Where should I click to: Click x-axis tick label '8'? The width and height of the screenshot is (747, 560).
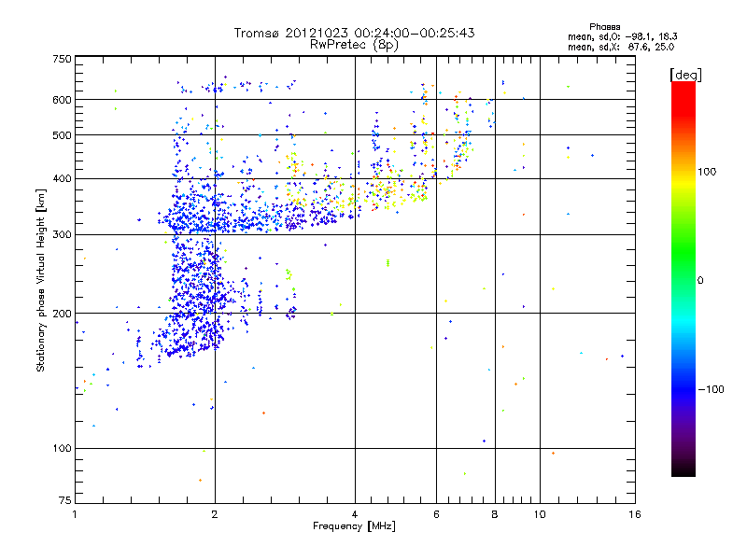point(495,514)
